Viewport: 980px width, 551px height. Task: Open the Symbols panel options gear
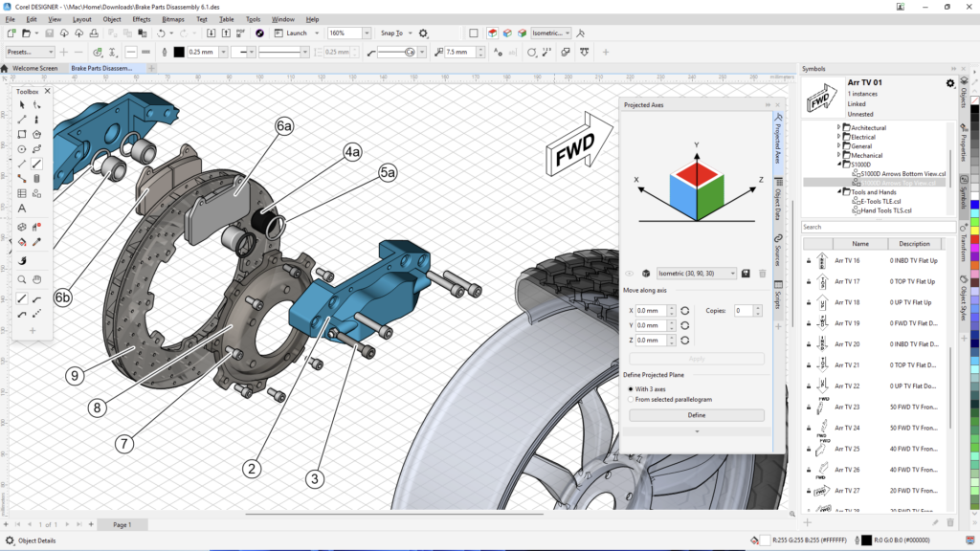(950, 83)
